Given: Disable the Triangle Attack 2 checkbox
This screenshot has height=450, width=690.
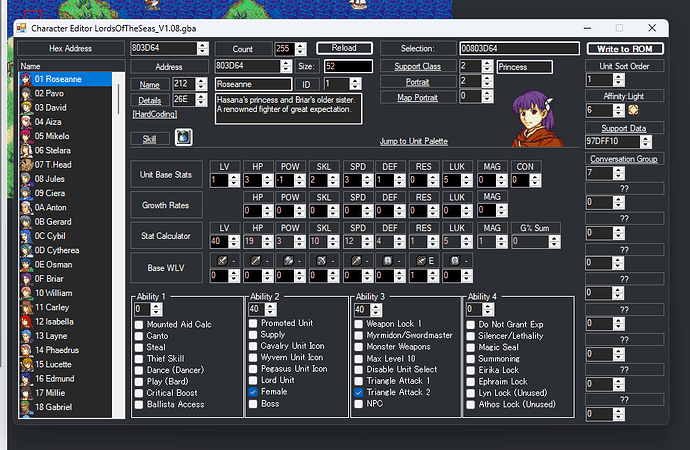Looking at the screenshot, I should (360, 392).
